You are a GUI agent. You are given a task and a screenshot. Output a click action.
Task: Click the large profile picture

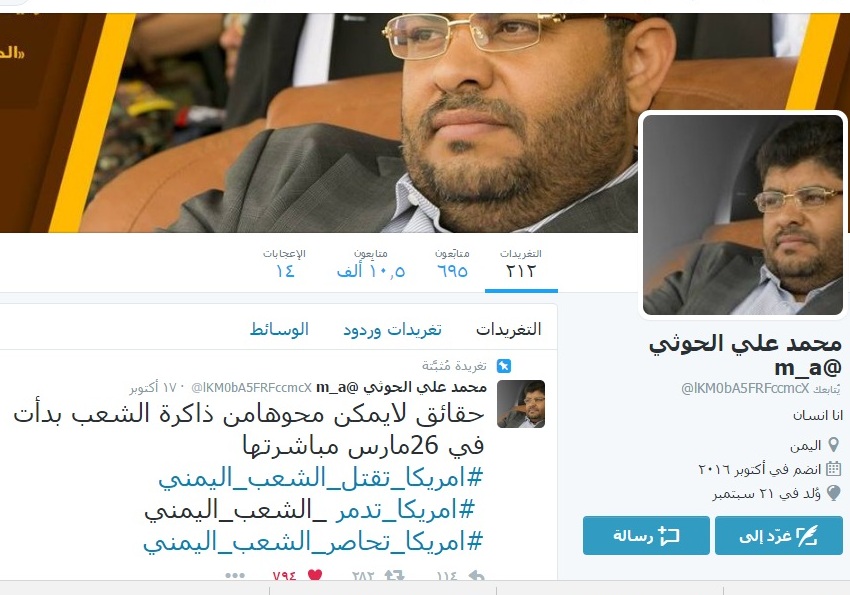[743, 214]
